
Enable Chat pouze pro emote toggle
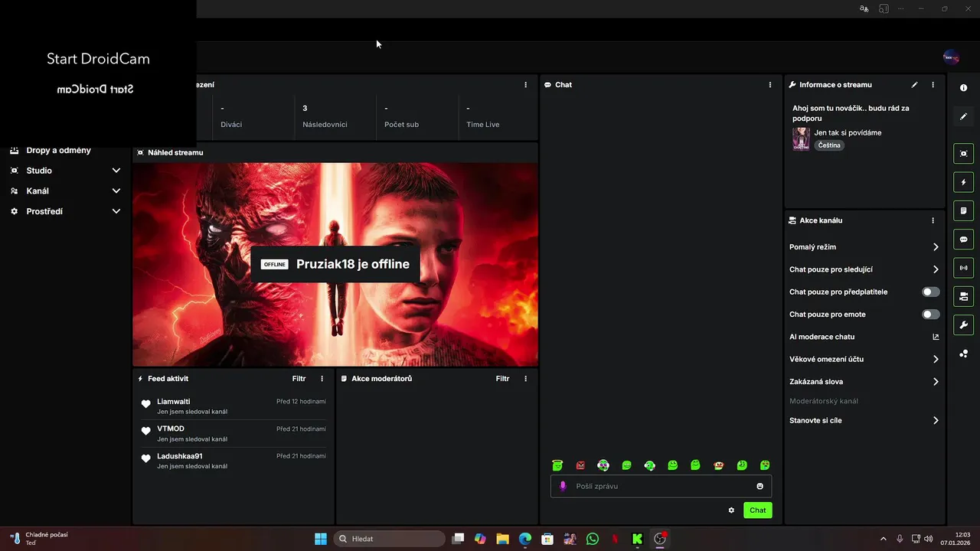(931, 315)
